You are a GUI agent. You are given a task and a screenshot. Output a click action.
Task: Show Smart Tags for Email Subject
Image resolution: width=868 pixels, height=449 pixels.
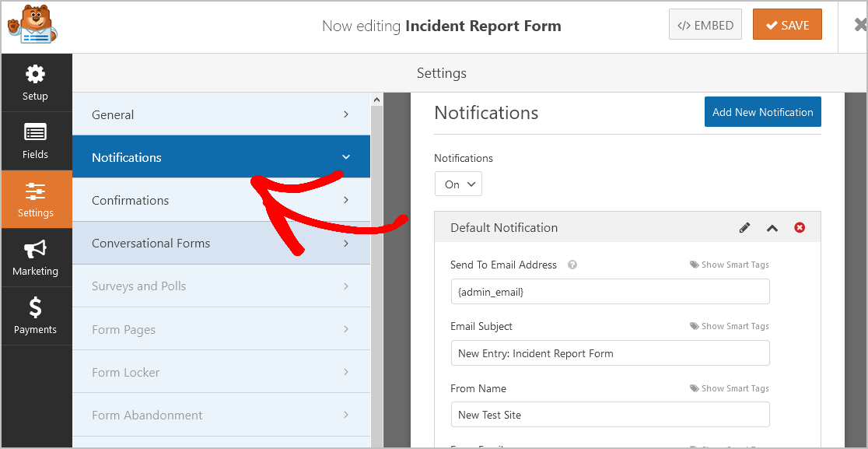[730, 326]
